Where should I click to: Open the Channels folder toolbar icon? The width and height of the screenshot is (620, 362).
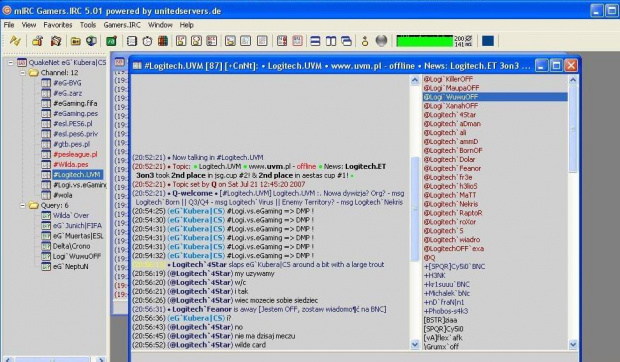(x=76, y=41)
